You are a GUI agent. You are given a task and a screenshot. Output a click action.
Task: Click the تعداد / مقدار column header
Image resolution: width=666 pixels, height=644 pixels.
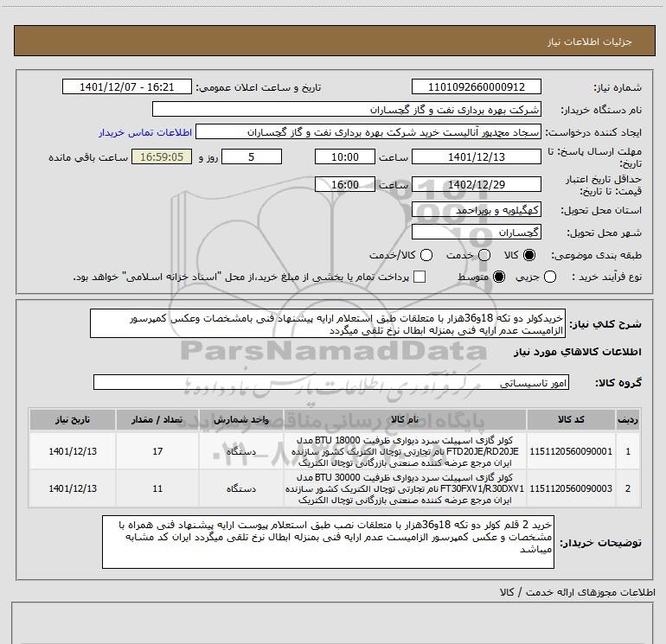tap(157, 419)
